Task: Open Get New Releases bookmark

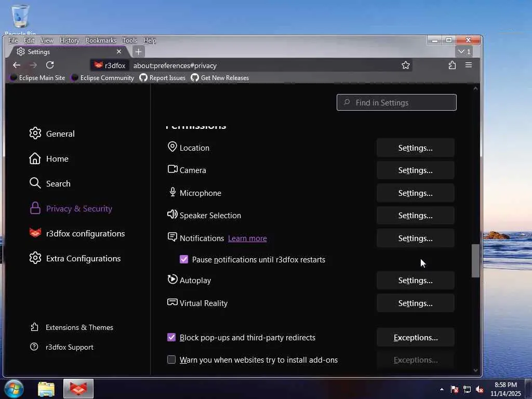Action: 220,78
